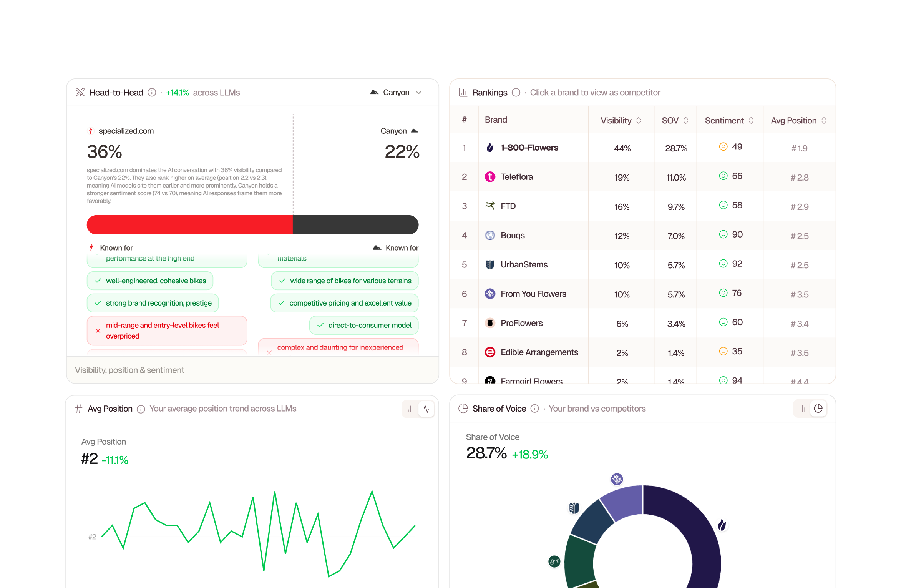901x588 pixels.
Task: Open the Canyon competitor dropdown
Action: [x=396, y=93]
